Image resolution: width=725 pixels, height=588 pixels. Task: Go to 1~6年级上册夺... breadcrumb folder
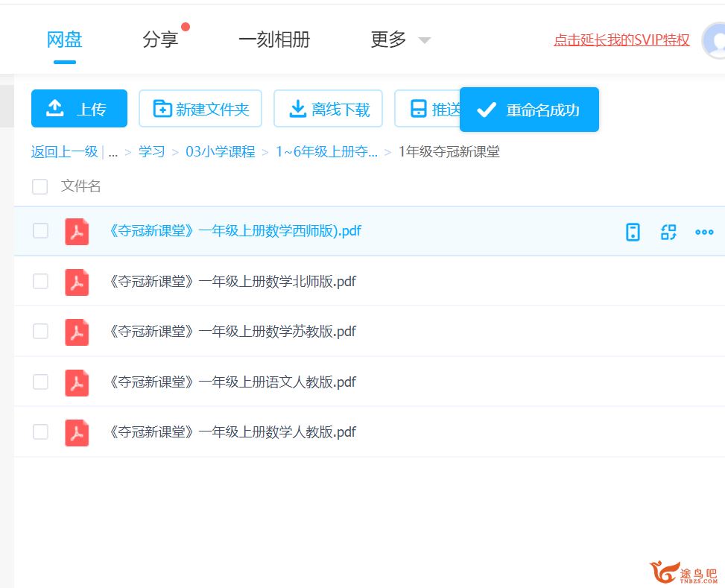click(x=326, y=152)
